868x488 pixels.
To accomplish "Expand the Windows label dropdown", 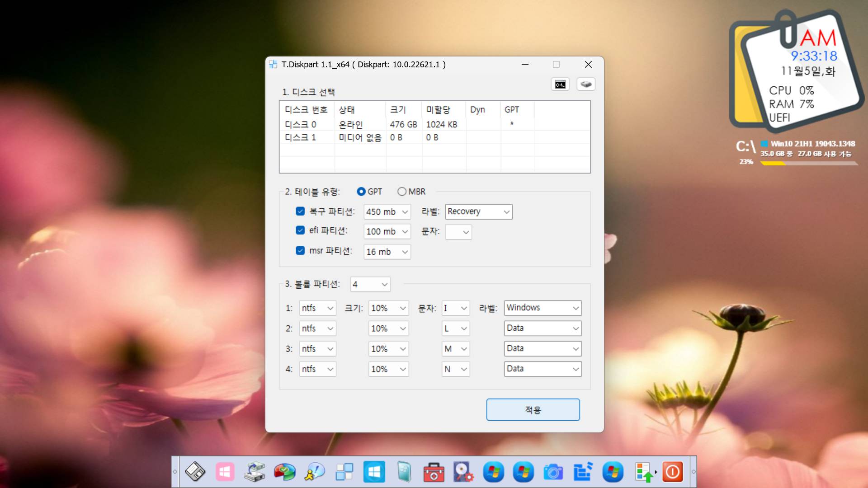I will (x=543, y=308).
